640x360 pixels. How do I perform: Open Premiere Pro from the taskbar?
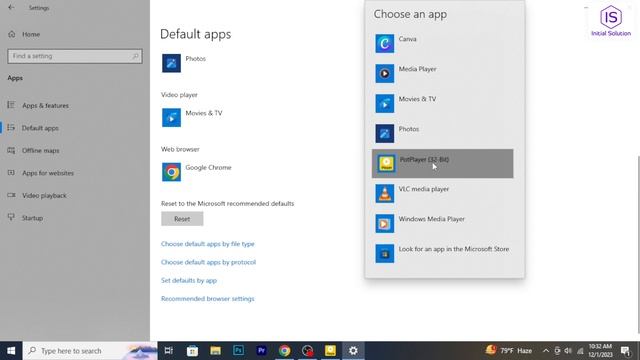point(262,351)
